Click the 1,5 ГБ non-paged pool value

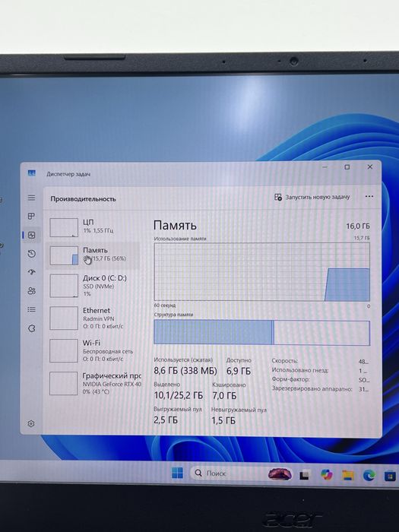(223, 420)
